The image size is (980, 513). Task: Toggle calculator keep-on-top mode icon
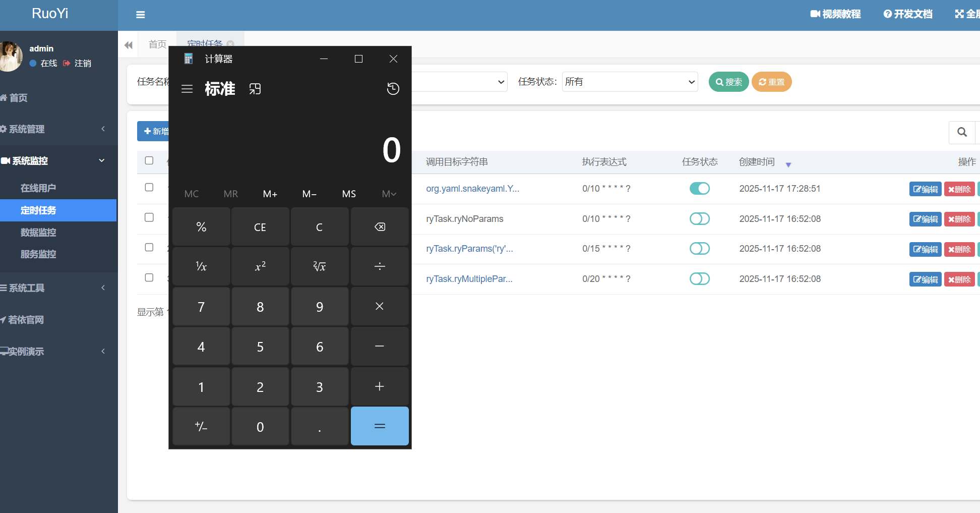[255, 89]
